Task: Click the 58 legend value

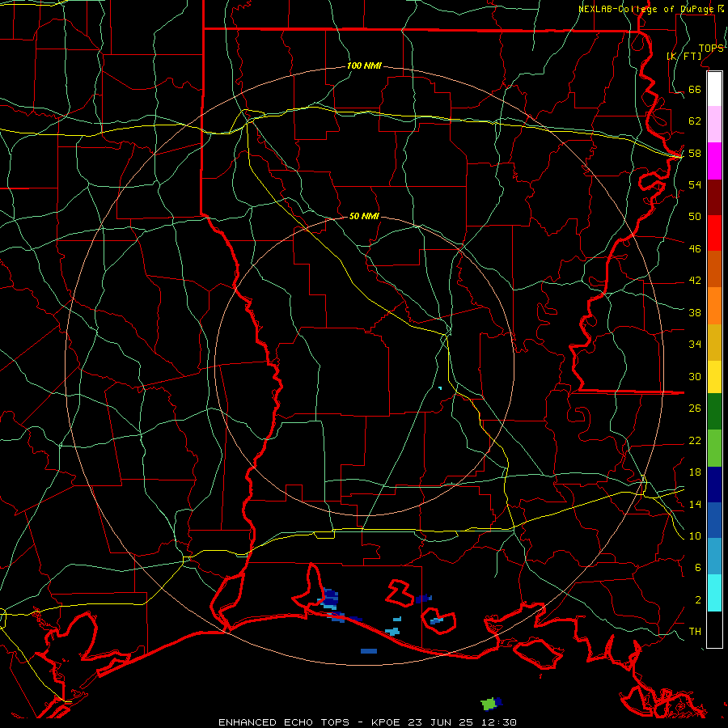Action: coord(695,153)
